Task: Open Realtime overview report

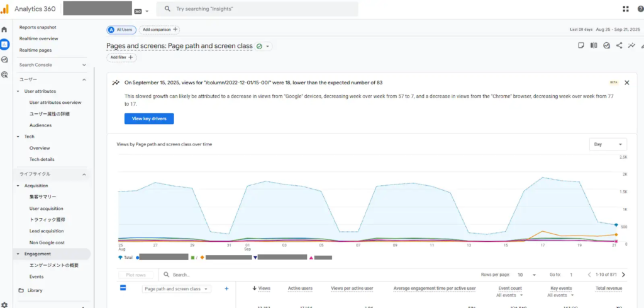Action: tap(40, 38)
